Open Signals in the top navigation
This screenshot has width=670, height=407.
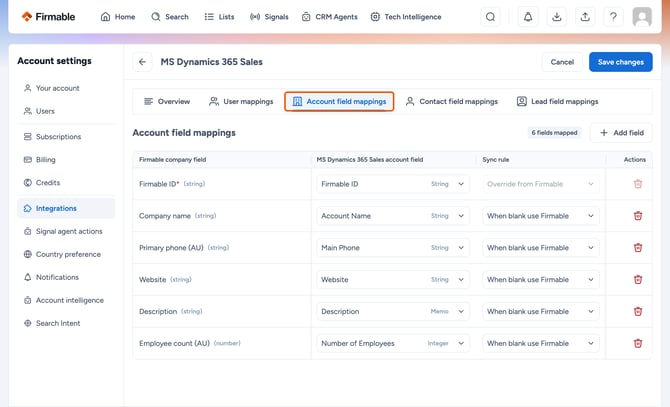[x=269, y=17]
